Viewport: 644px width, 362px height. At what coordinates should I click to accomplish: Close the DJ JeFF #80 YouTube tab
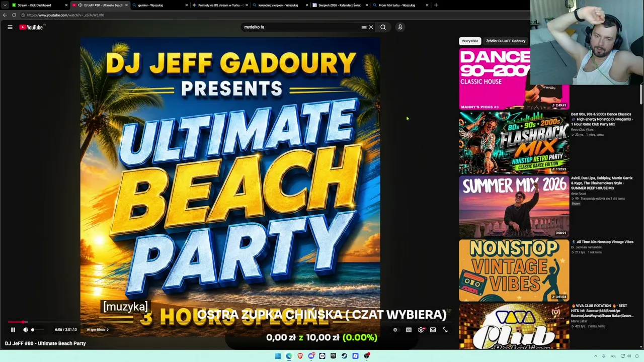(126, 5)
